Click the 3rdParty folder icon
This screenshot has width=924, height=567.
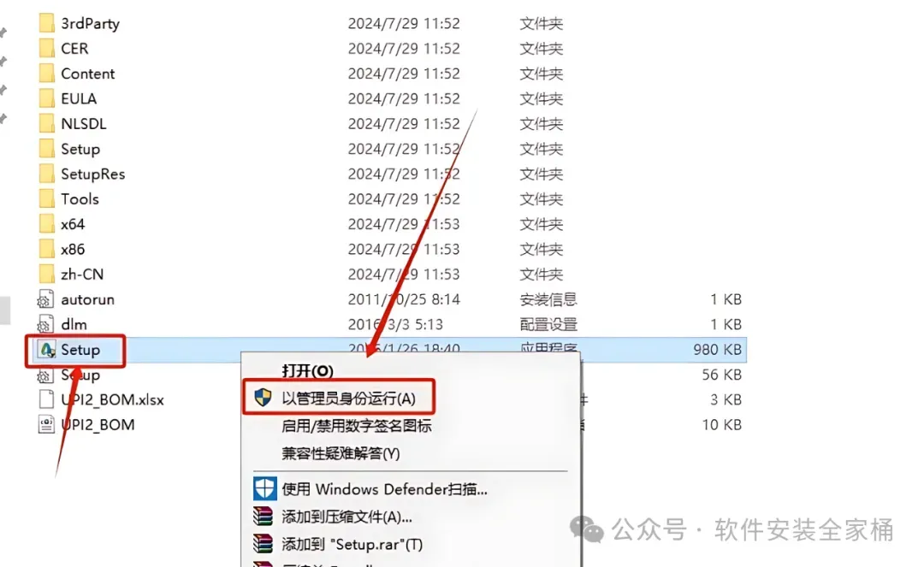47,24
